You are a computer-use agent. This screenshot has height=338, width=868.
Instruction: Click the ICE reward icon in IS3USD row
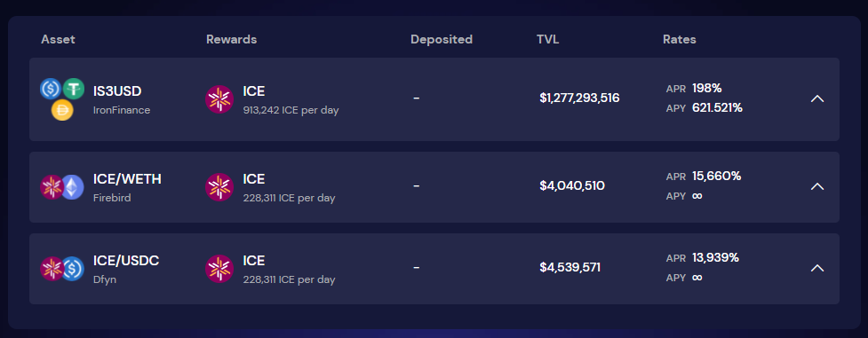tap(219, 99)
